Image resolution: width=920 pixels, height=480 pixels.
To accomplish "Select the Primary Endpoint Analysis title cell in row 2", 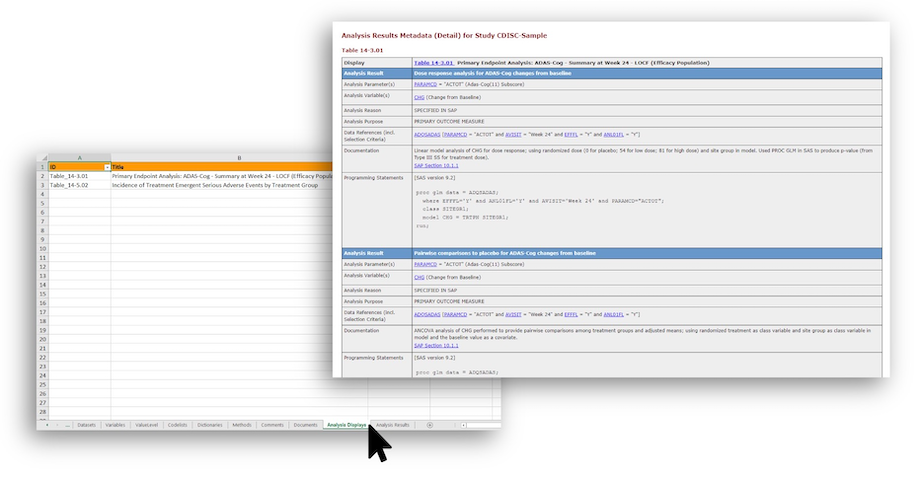I will pyautogui.click(x=221, y=176).
